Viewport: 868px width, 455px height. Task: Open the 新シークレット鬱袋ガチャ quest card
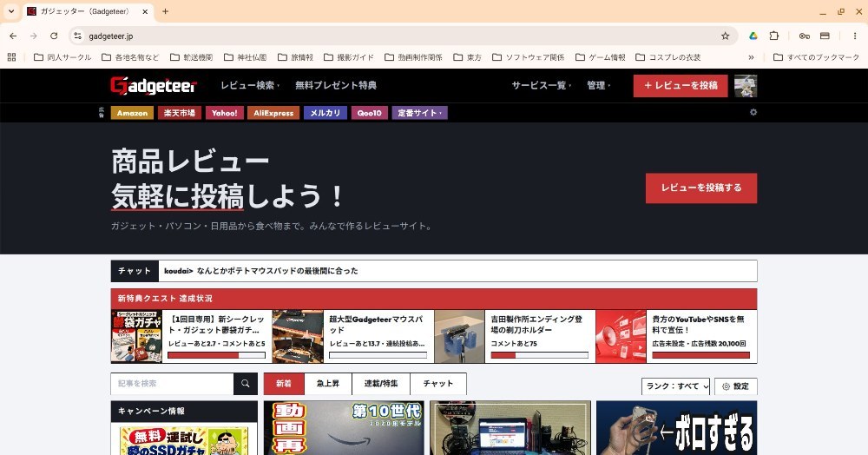(192, 336)
